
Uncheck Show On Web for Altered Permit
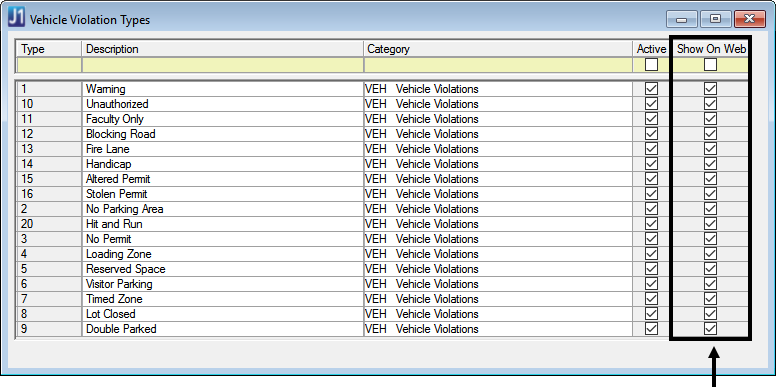tap(711, 179)
